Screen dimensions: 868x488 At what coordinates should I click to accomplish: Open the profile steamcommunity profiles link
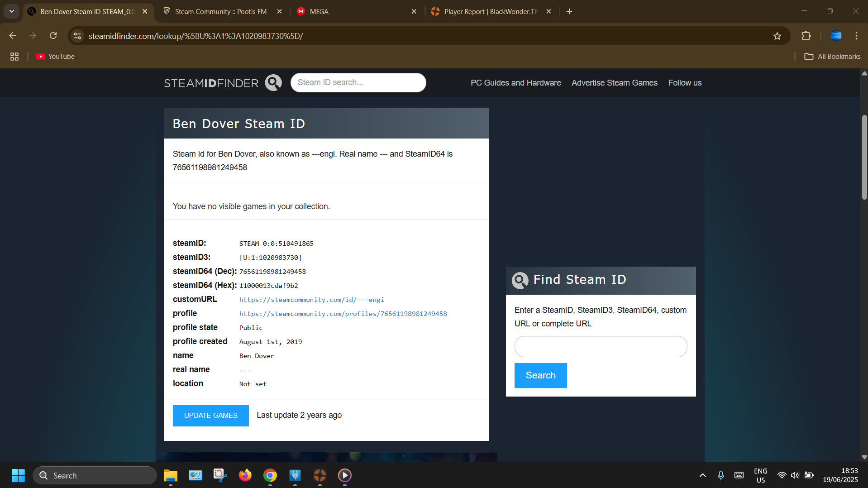(x=343, y=314)
